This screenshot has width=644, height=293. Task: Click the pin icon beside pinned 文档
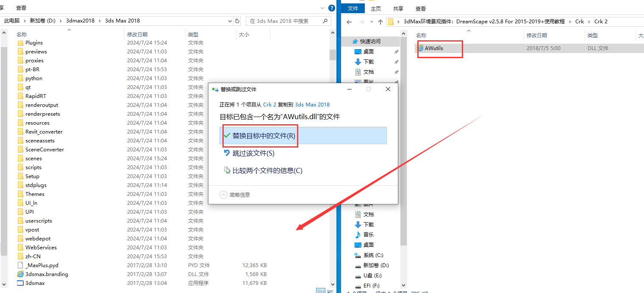396,72
